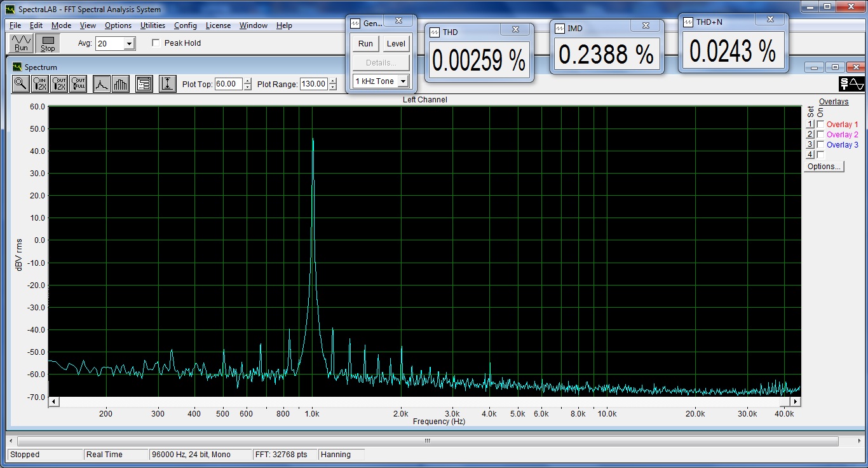Maximize the Spectrum child window
The image size is (868, 468).
click(836, 67)
